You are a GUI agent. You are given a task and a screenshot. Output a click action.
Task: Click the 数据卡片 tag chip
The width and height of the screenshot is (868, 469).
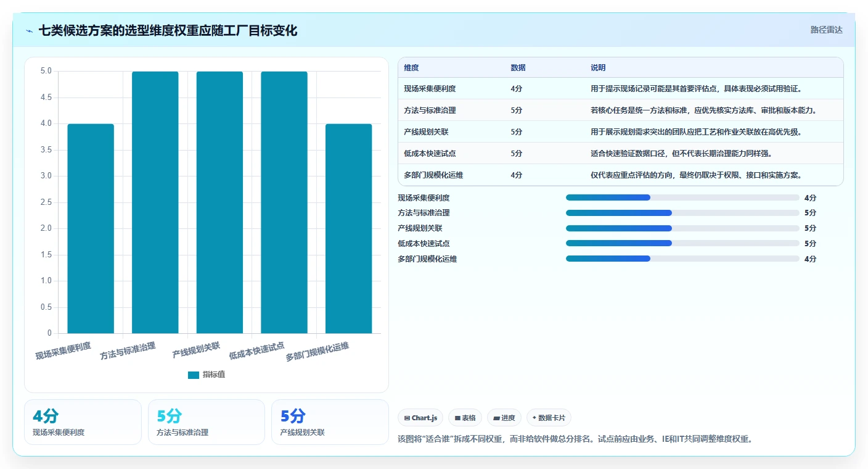[x=549, y=418]
